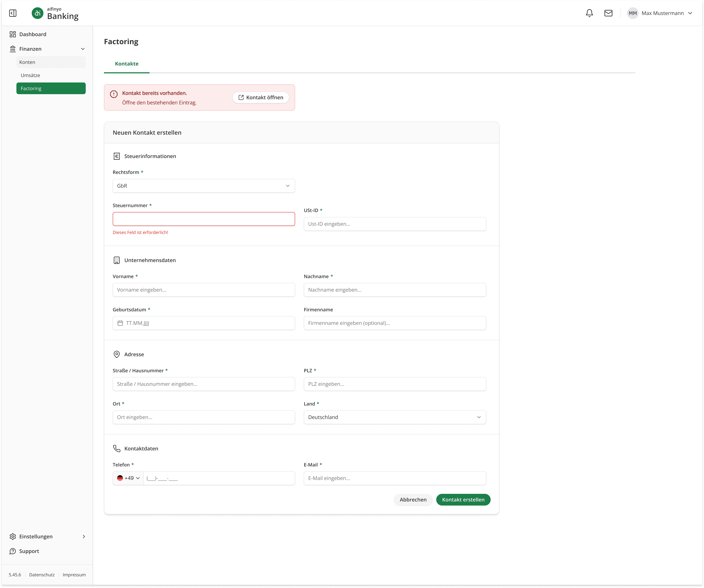Open notifications bell icon

(x=589, y=13)
